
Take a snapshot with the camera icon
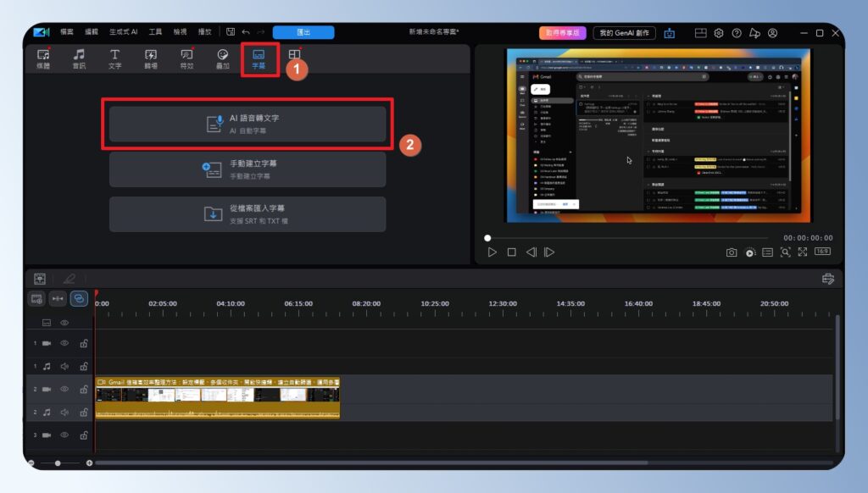click(x=732, y=252)
